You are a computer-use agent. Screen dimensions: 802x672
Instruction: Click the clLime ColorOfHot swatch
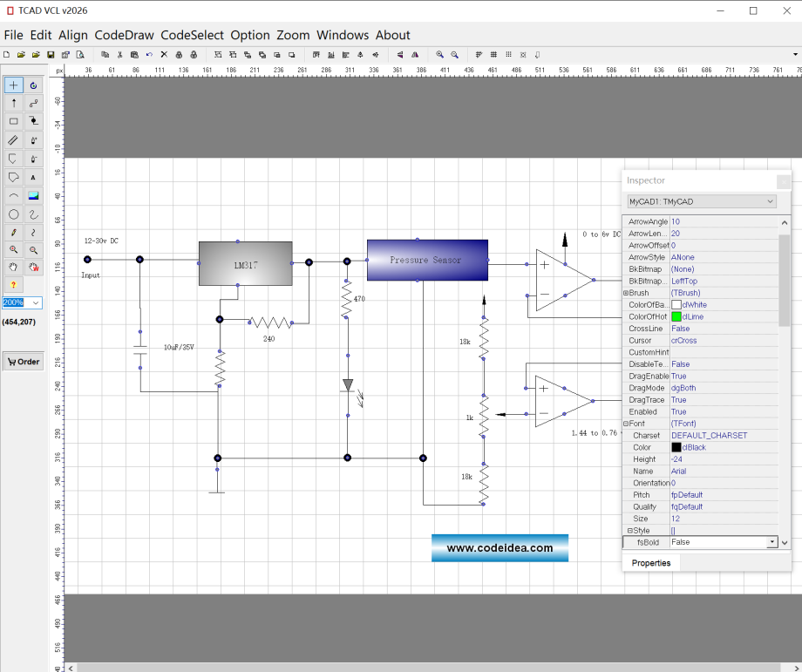tap(676, 317)
